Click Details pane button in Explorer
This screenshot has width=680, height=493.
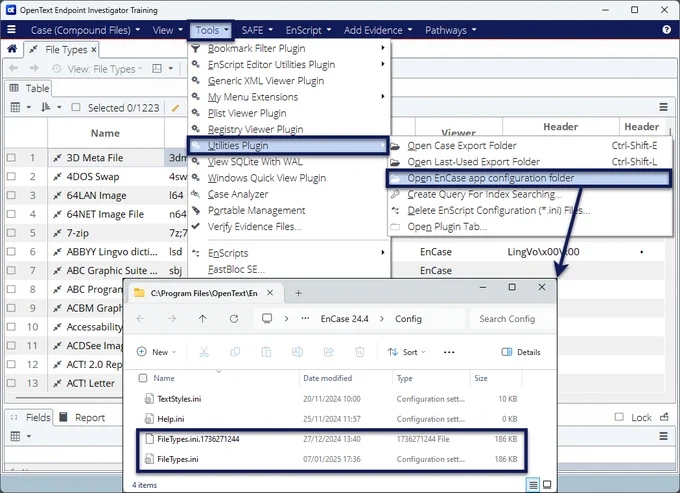click(521, 352)
